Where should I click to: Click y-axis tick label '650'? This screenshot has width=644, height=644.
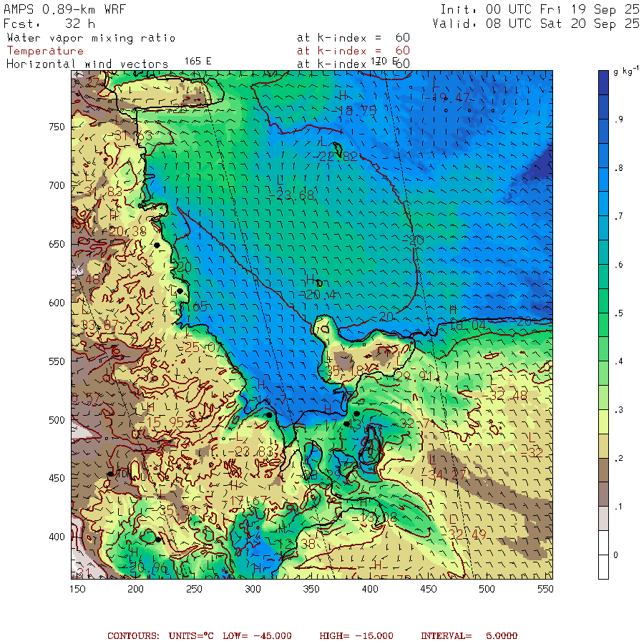tap(57, 244)
